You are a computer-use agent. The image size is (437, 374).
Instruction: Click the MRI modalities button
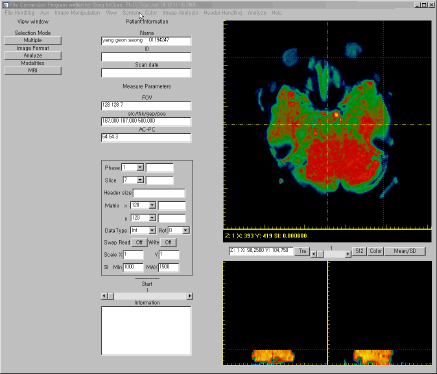point(33,70)
